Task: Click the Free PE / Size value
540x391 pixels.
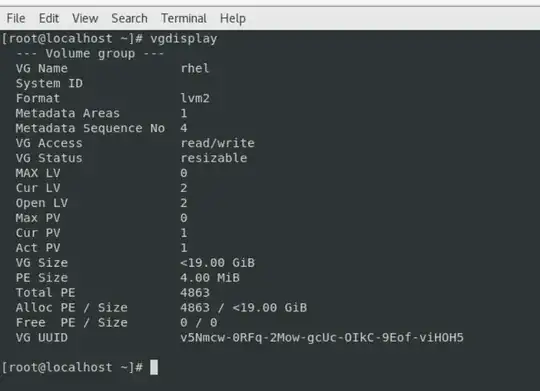Action: pyautogui.click(x=199, y=323)
